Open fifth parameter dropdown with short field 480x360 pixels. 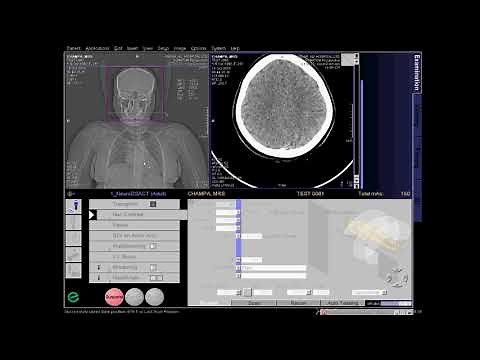[x=238, y=260]
